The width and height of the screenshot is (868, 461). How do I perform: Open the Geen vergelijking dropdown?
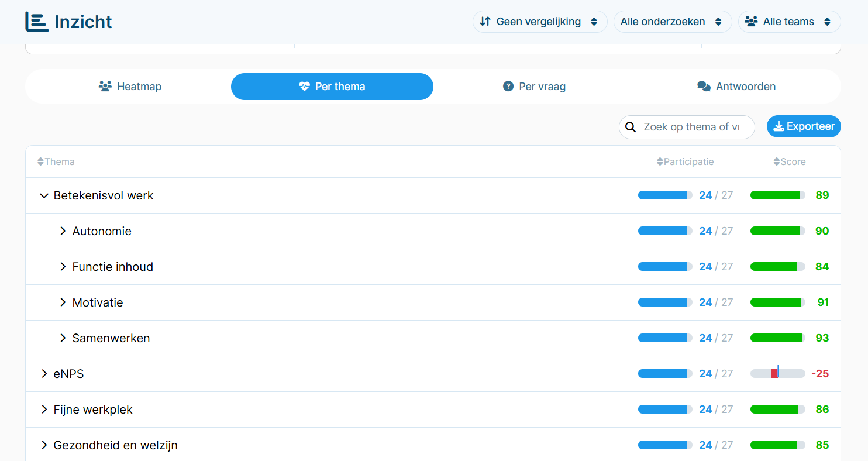click(540, 22)
